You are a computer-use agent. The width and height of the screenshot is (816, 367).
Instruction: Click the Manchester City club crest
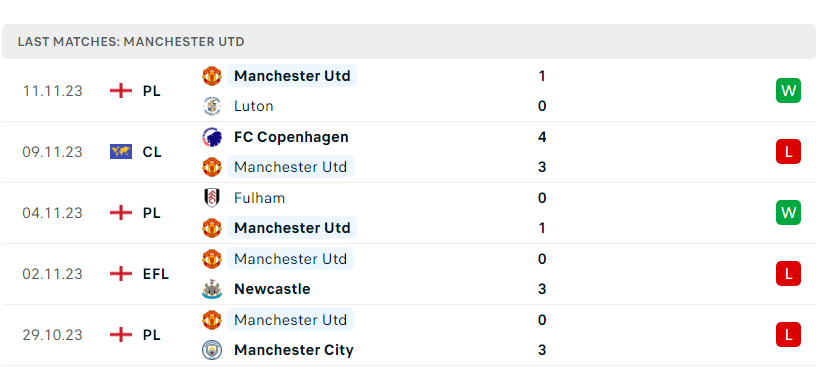[x=212, y=350]
